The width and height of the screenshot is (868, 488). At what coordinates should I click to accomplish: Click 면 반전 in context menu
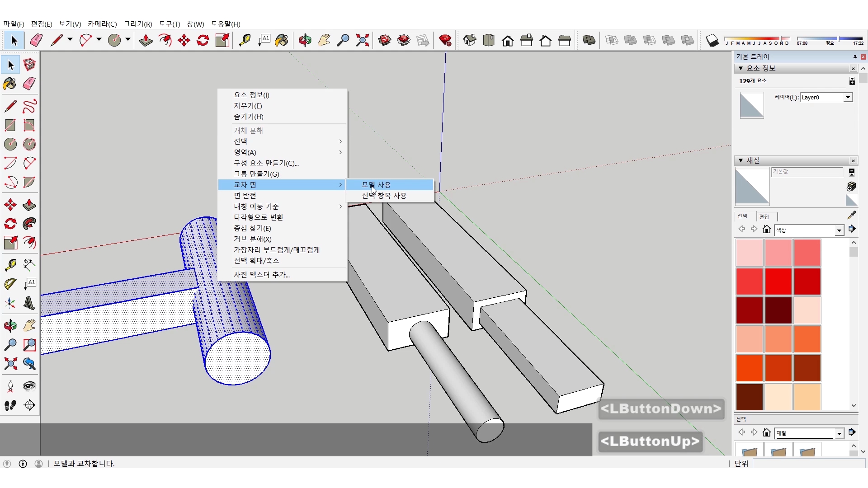coord(245,196)
